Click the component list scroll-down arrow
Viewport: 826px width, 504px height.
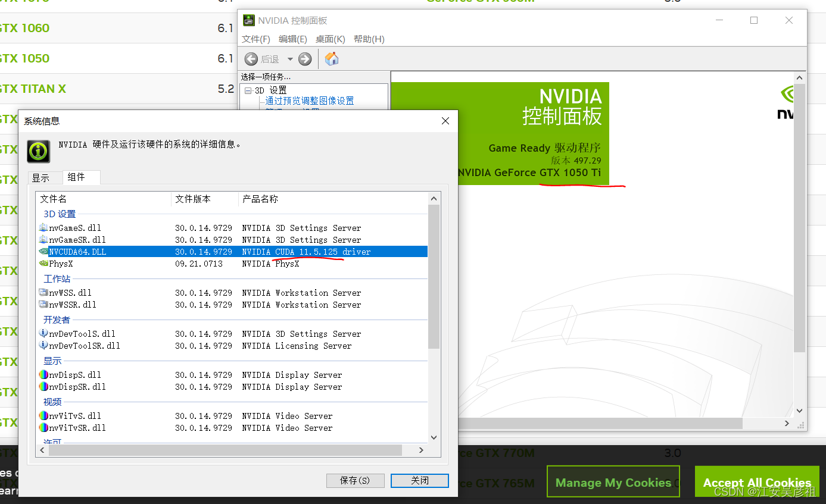point(434,437)
